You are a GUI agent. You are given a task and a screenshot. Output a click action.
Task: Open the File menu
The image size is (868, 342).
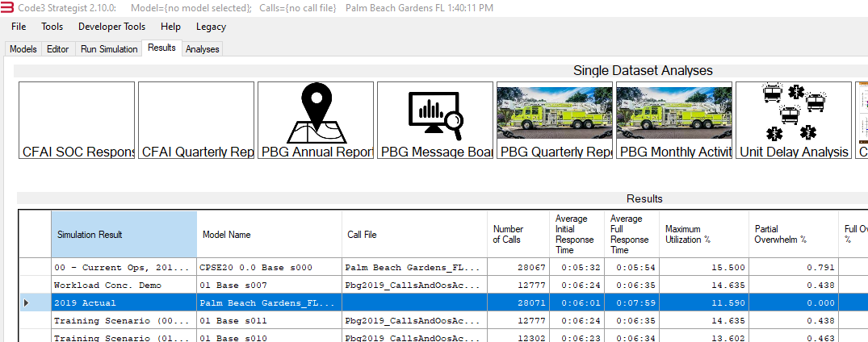coord(19,27)
